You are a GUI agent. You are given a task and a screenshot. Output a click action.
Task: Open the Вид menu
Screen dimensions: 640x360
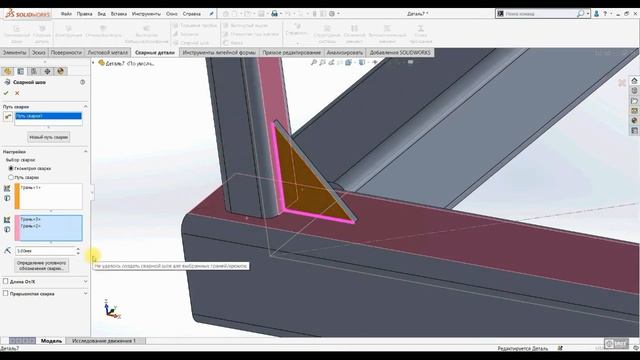pos(102,14)
